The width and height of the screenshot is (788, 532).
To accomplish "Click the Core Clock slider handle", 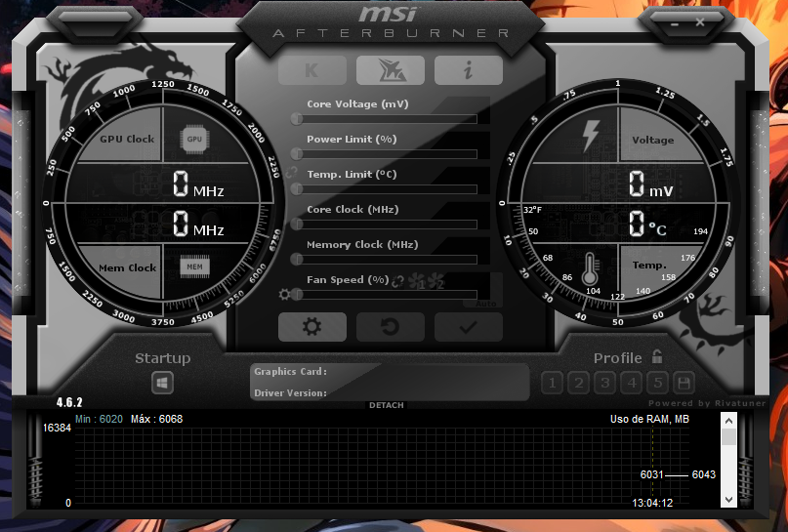I will pos(297,225).
